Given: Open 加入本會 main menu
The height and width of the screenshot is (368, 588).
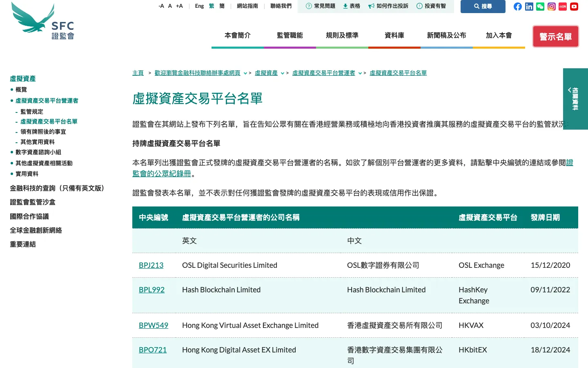Looking at the screenshot, I should click(499, 36).
